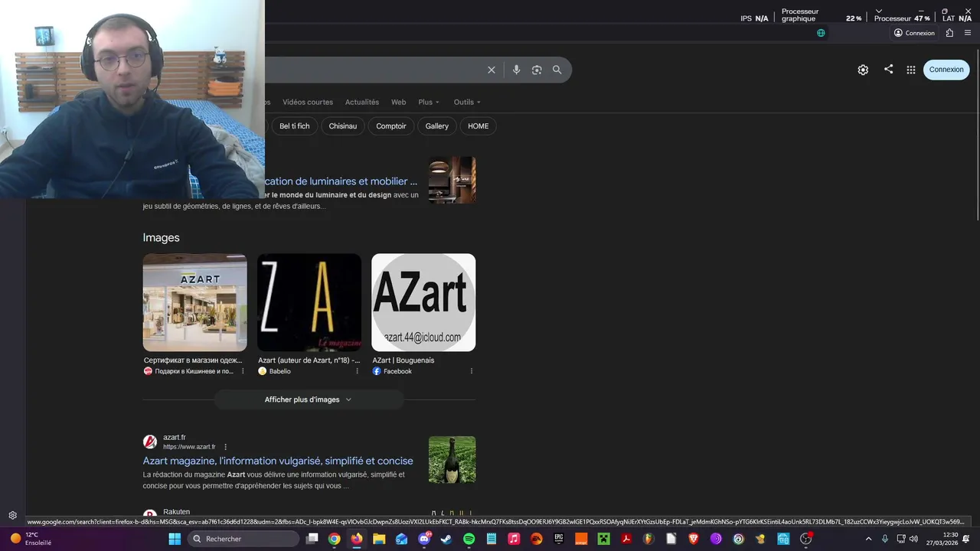Screen dimensions: 980x551
Task: Click the Facebook source label
Action: [397, 371]
